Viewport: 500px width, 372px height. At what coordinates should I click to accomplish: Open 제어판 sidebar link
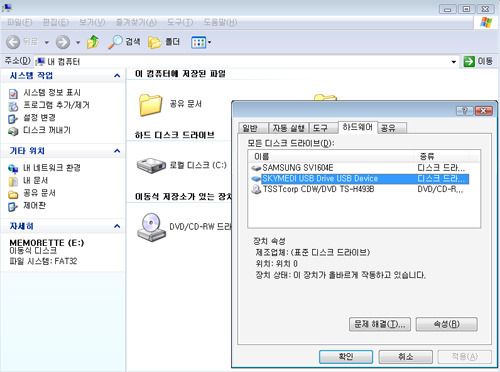pyautogui.click(x=34, y=206)
